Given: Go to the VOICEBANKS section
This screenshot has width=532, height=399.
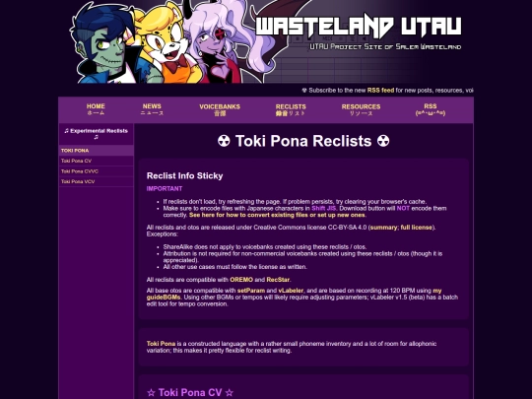Looking at the screenshot, I should coord(220,110).
